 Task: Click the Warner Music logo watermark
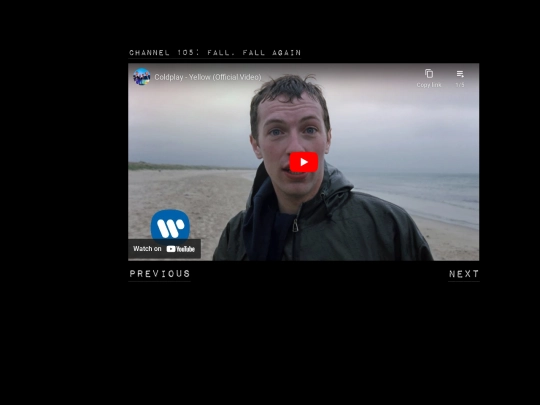[x=170, y=226]
